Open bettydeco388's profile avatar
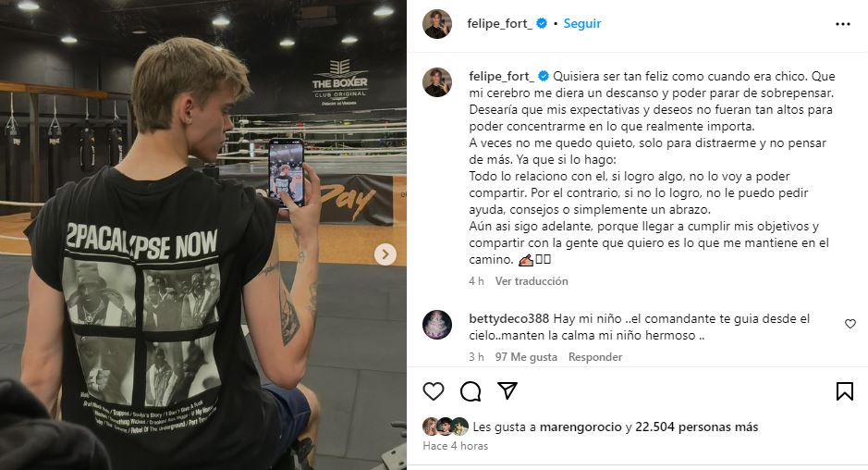868x470 pixels. pos(437,325)
